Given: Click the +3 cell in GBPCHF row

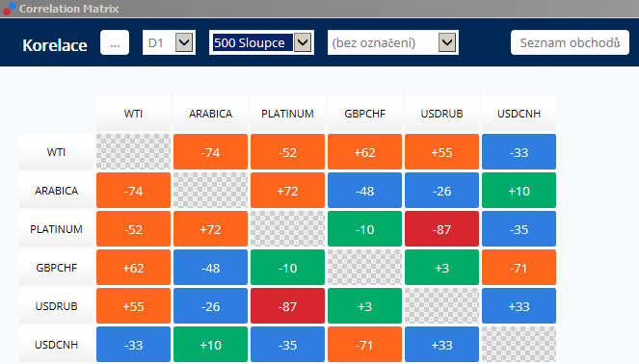Looking at the screenshot, I should pos(441,268).
